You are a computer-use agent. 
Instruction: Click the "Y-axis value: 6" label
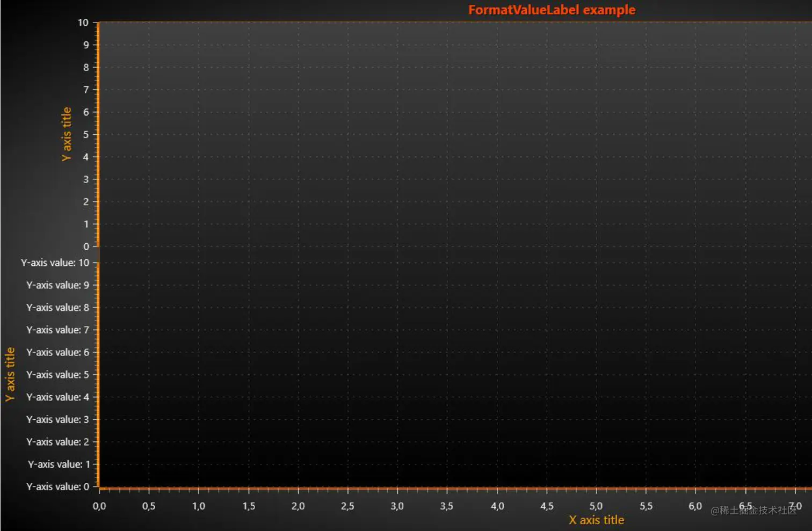pyautogui.click(x=58, y=352)
